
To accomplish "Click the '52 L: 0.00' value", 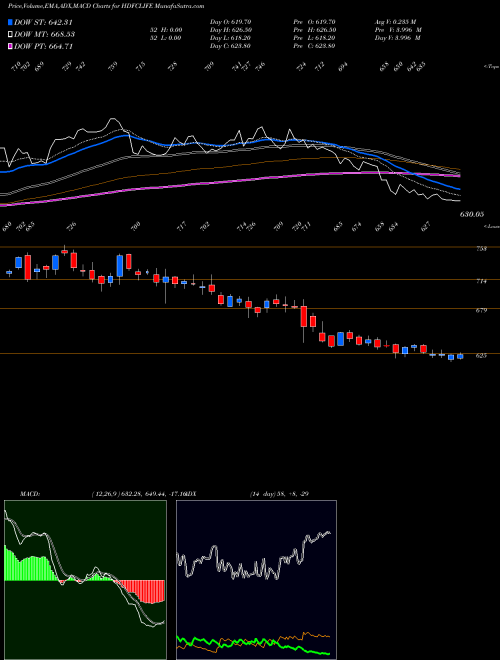I will (x=168, y=38).
